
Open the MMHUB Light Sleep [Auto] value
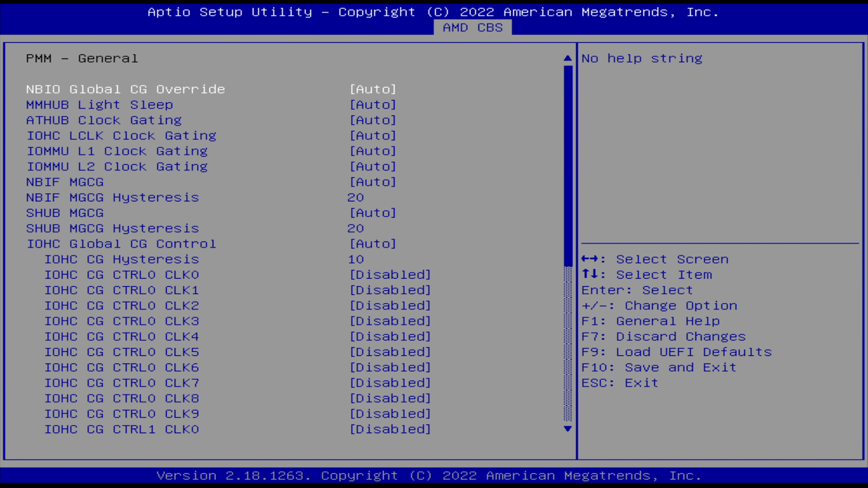click(x=373, y=105)
